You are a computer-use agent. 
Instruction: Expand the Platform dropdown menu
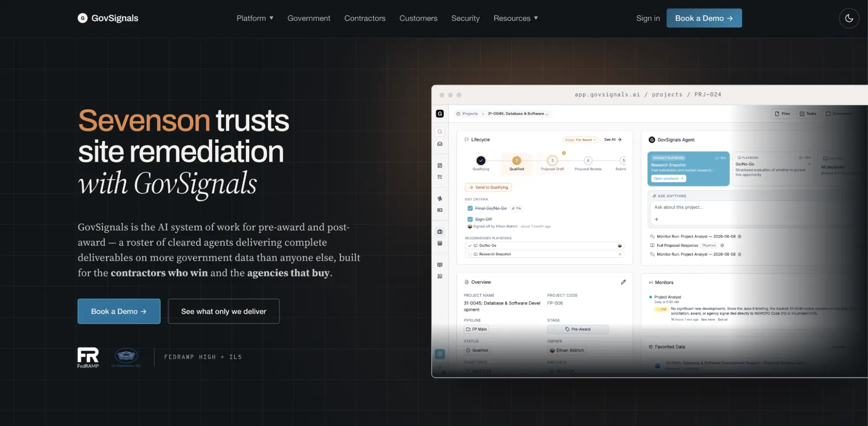tap(255, 18)
